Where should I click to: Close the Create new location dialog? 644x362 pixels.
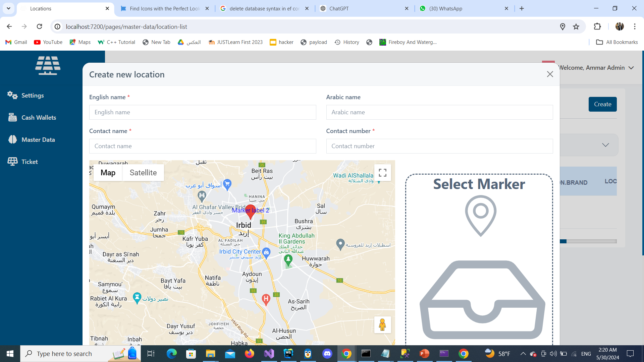click(550, 74)
